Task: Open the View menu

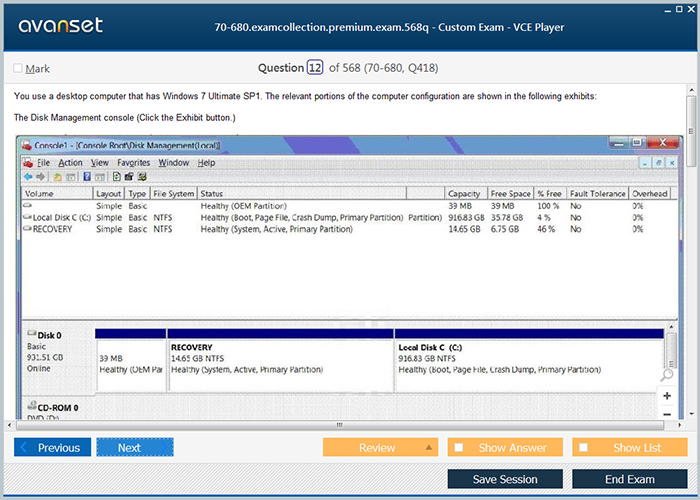Action: point(100,163)
